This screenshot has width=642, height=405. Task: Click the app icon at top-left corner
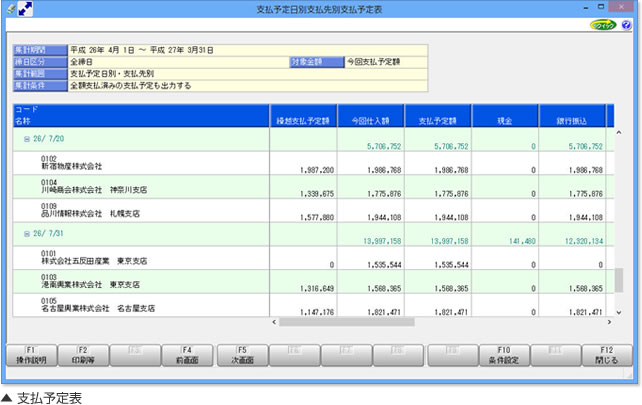coord(9,10)
